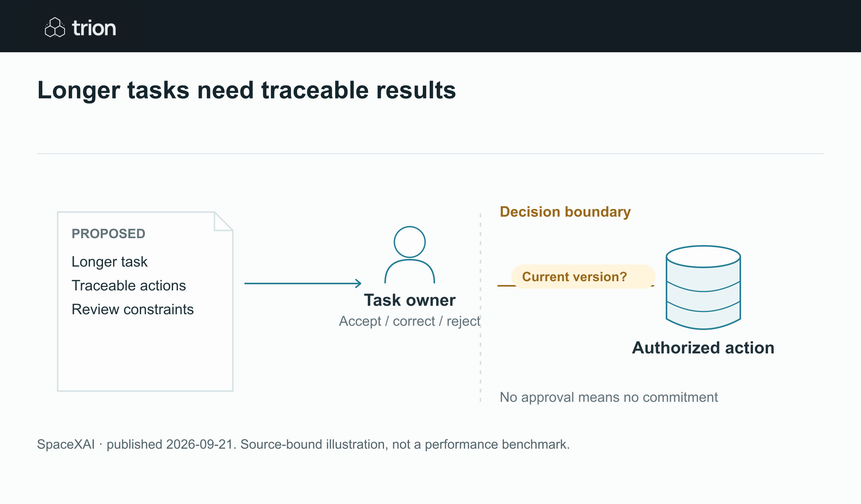Click the heading 'Longer tasks need traceable results'
The width and height of the screenshot is (861, 504).
246,90
